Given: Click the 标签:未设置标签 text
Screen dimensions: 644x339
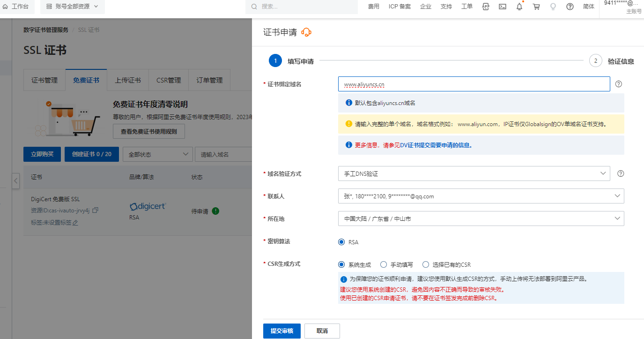Looking at the screenshot, I should point(51,222).
